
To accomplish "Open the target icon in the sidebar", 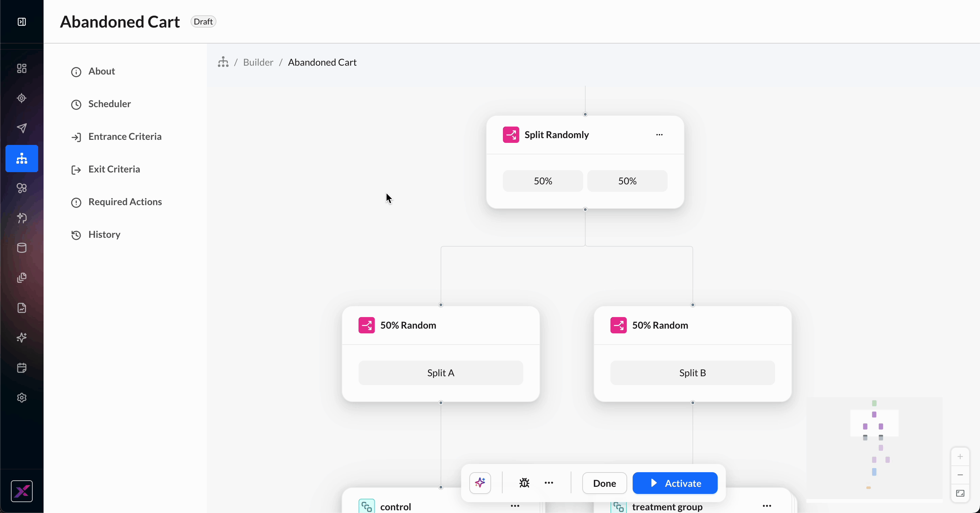I will point(22,98).
